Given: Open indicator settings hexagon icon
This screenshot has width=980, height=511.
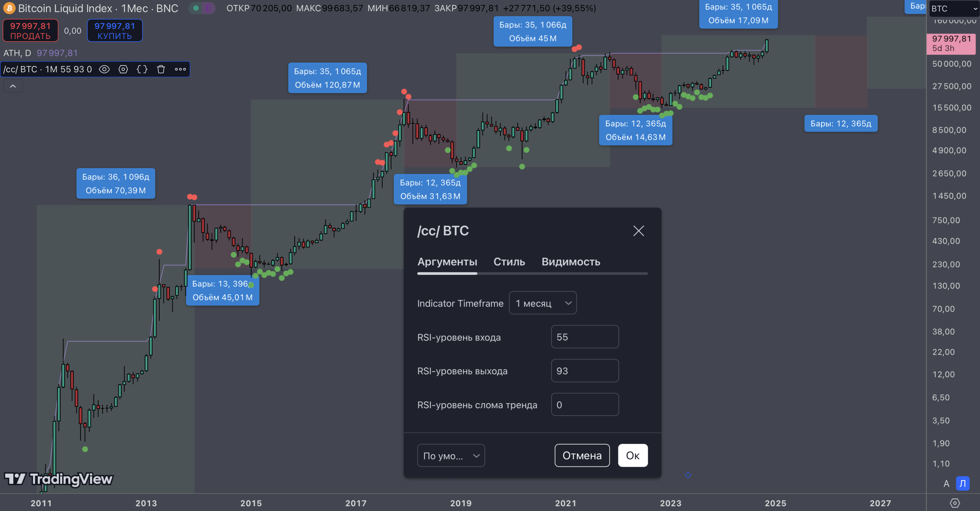Looking at the screenshot, I should (123, 69).
